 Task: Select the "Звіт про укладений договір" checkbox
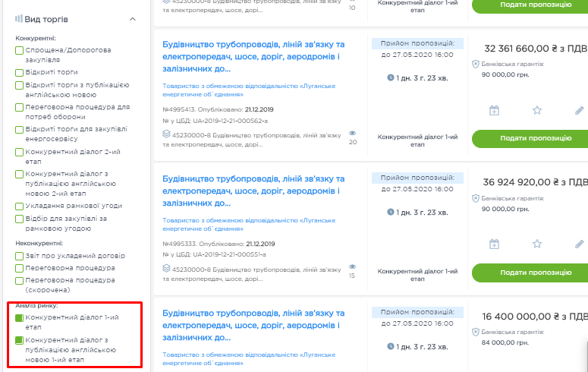click(x=20, y=256)
